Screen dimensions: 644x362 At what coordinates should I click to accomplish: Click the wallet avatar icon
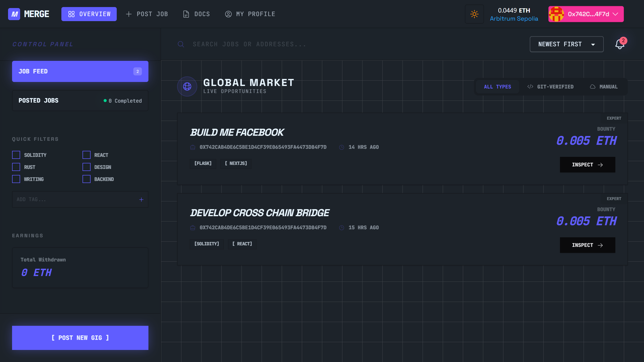[x=556, y=14]
